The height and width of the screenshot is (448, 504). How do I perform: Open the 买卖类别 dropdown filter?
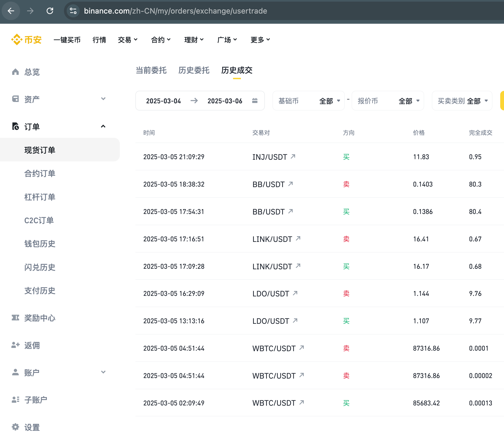coord(462,101)
